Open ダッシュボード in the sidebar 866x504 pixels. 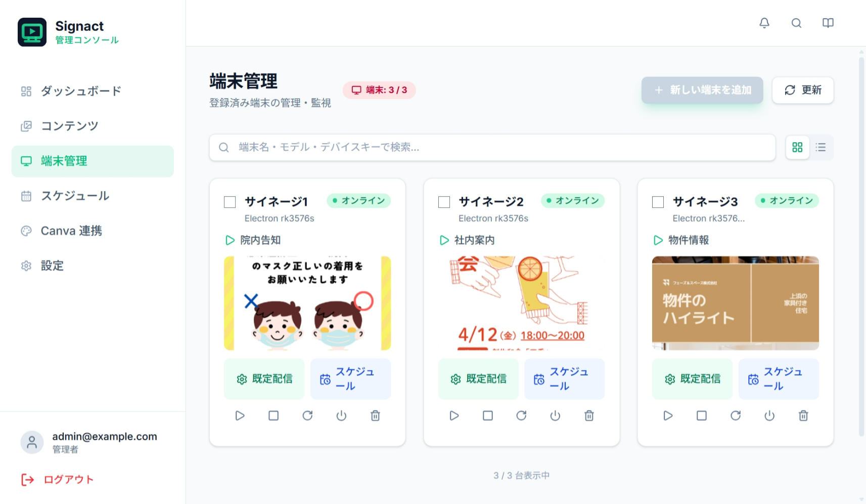tap(93, 91)
